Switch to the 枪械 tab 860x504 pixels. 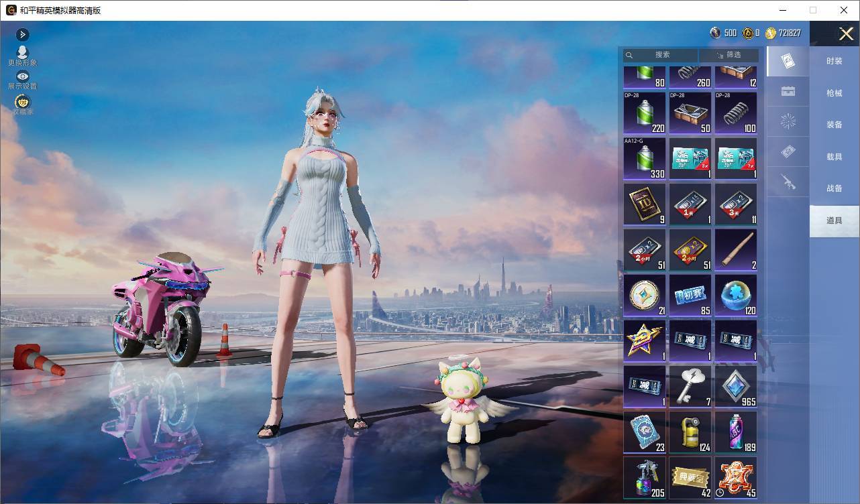coord(834,93)
